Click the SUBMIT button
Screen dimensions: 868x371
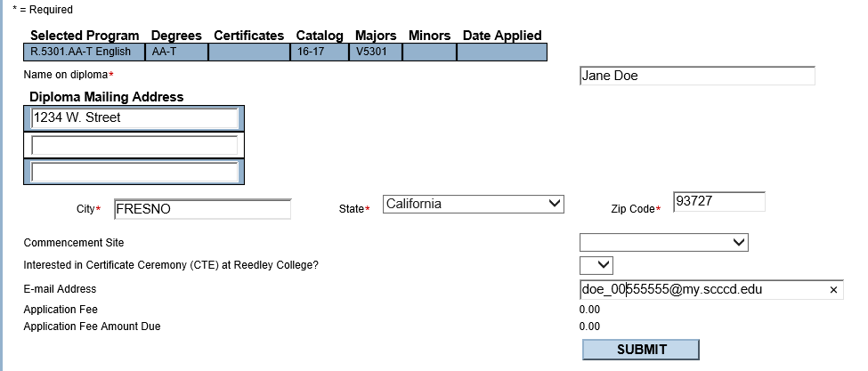click(641, 350)
